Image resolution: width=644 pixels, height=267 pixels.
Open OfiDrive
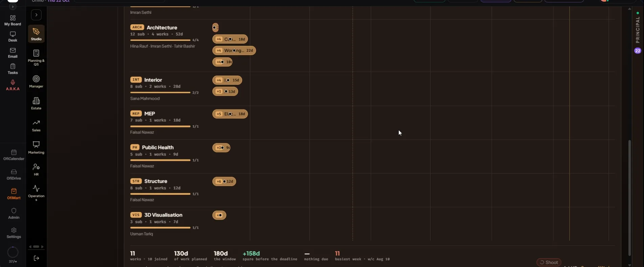pyautogui.click(x=14, y=174)
